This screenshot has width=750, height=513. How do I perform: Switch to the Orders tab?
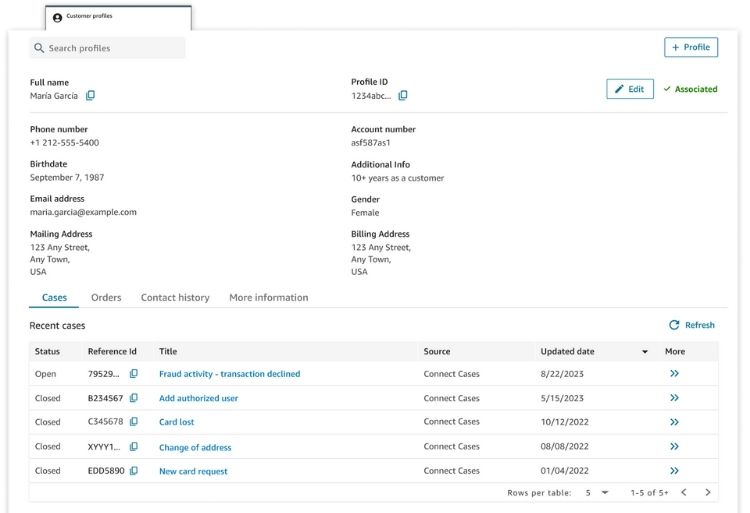[106, 298]
